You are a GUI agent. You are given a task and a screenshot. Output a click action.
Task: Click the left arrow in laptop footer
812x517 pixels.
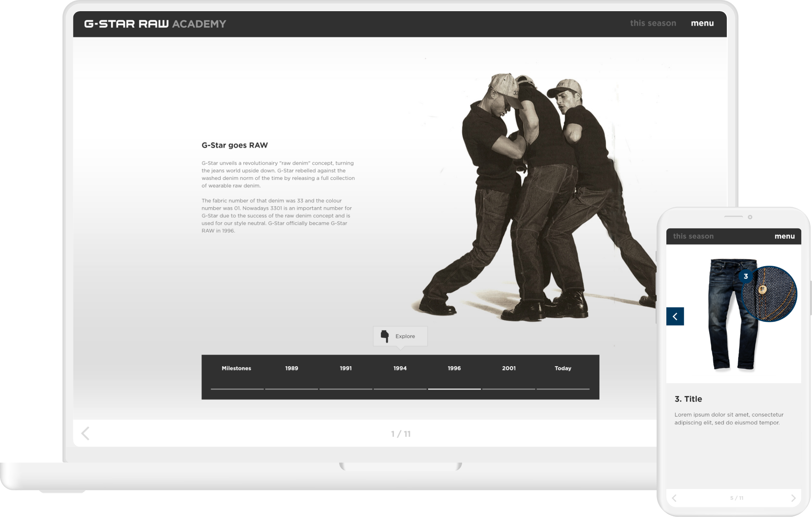tap(85, 434)
